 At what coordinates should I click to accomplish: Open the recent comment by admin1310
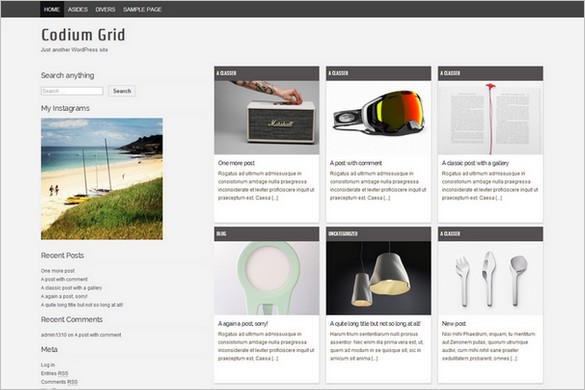pos(81,335)
